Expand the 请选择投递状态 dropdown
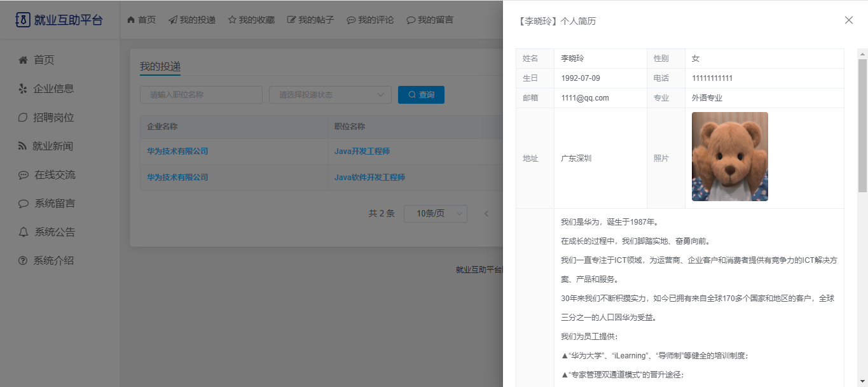The image size is (868, 387). pyautogui.click(x=330, y=95)
